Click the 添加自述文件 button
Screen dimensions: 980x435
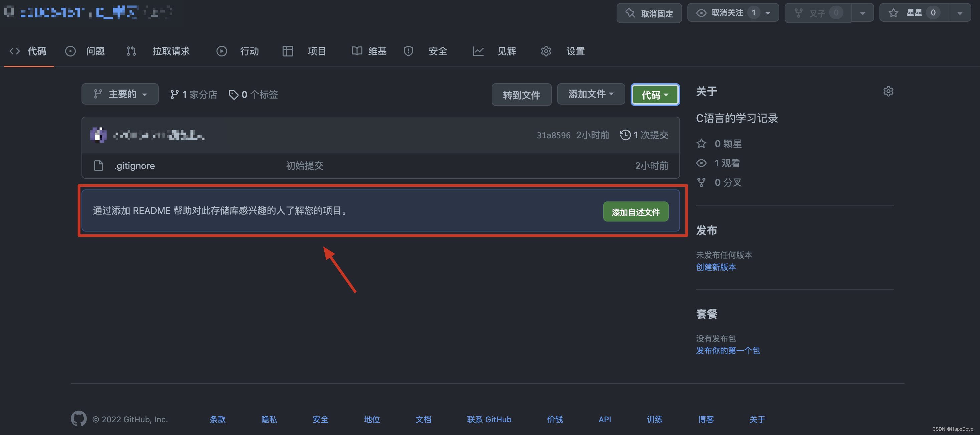tap(635, 211)
